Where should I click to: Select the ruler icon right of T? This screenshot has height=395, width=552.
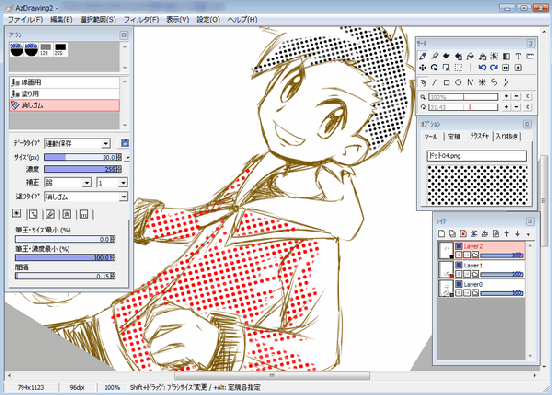pos(530,56)
